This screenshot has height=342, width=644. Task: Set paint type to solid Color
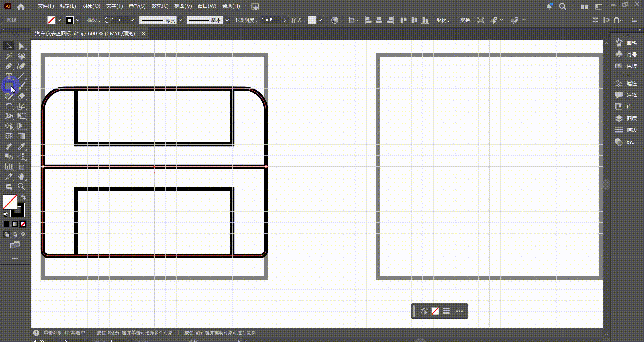tap(7, 224)
